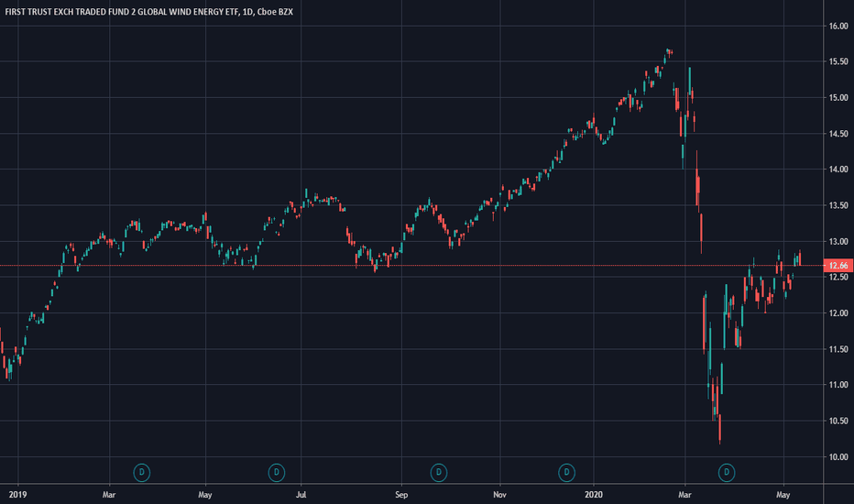The image size is (854, 504).
Task: Click the '16.00' price axis label
Action: click(838, 27)
